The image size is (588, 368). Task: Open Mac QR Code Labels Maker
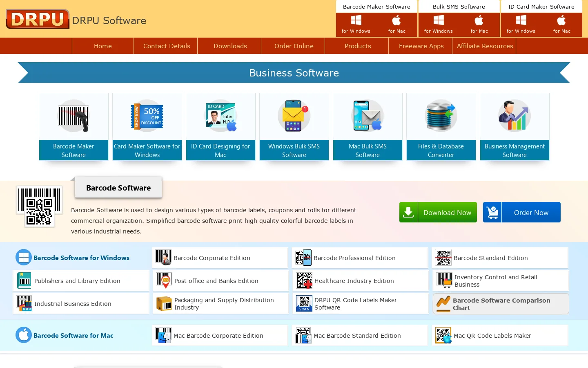pos(500,336)
